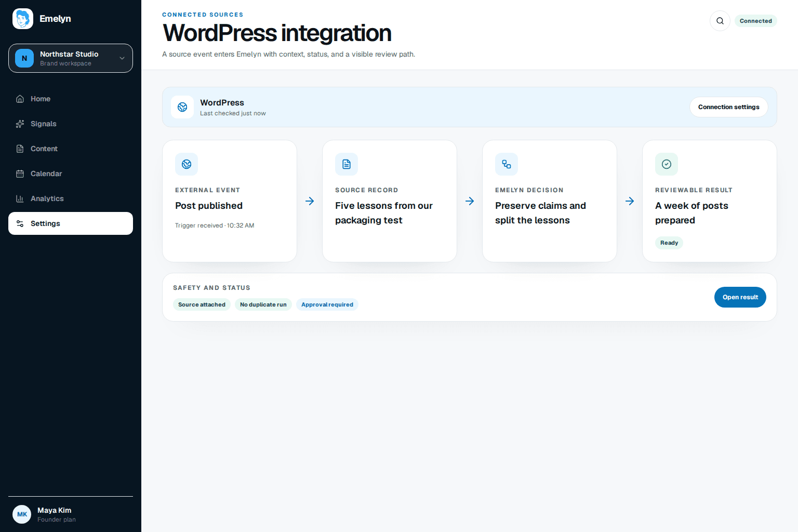
Task: Click the Connected Sources breadcrumb label
Action: [203, 15]
